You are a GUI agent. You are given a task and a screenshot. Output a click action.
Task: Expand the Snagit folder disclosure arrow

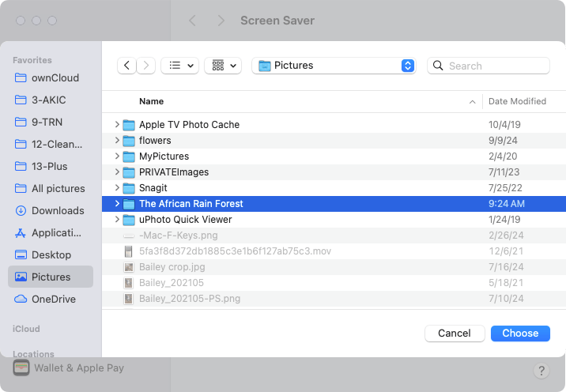[x=116, y=187]
